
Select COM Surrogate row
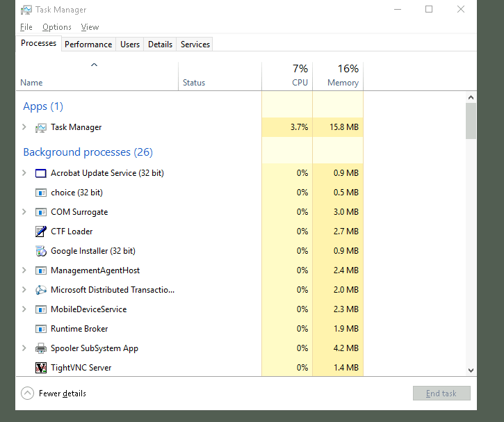[189, 212]
